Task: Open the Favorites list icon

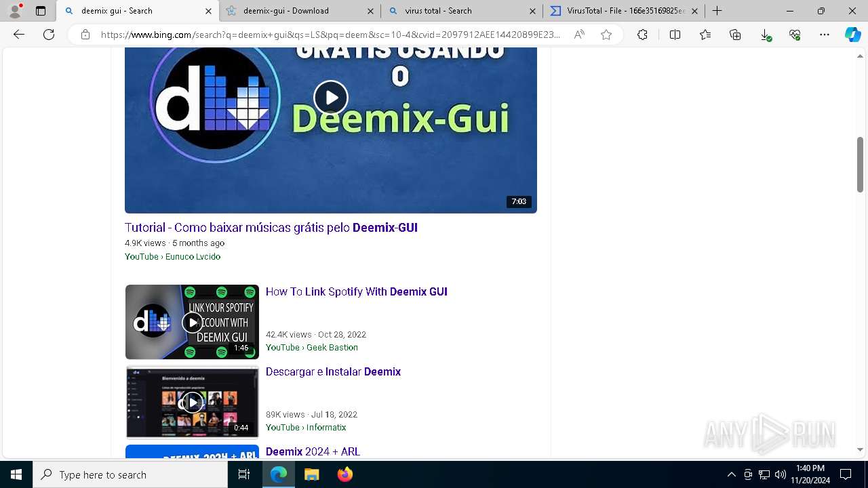Action: point(705,35)
